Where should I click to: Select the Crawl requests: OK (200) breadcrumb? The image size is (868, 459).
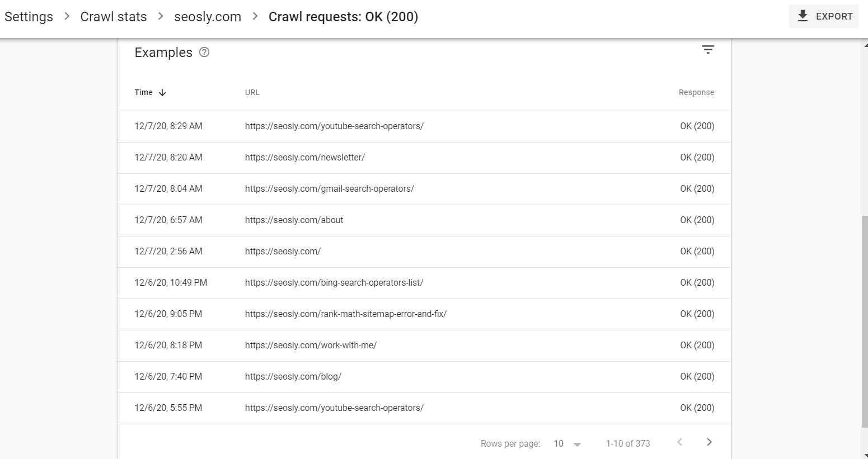coord(343,16)
